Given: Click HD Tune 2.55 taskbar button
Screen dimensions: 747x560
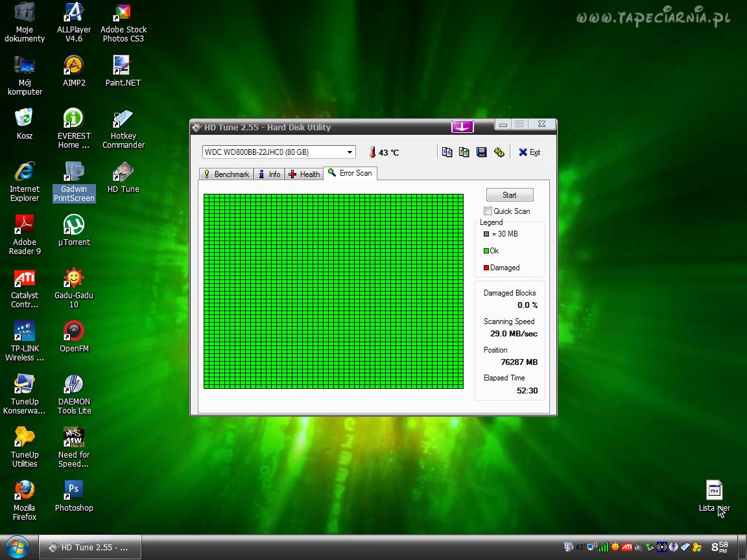Looking at the screenshot, I should (90, 547).
